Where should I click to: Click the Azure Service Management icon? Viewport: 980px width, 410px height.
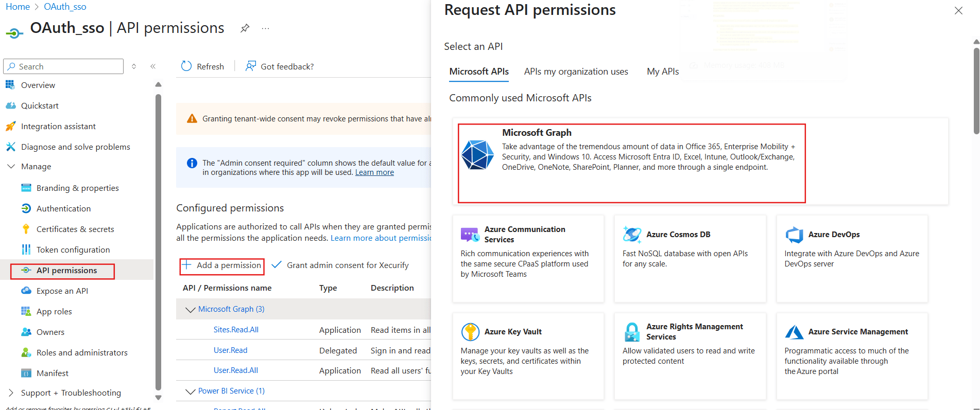[794, 332]
